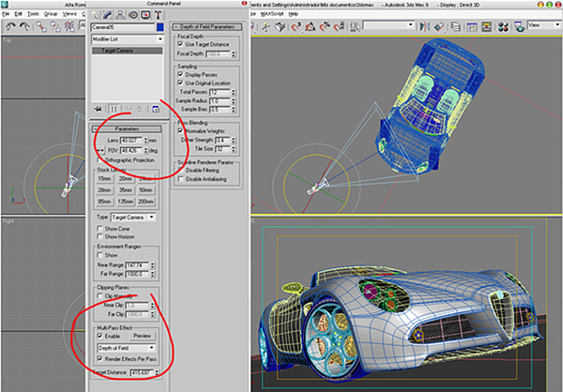This screenshot has height=392, width=563.
Task: Select the 200mm stock lens
Action: click(145, 202)
